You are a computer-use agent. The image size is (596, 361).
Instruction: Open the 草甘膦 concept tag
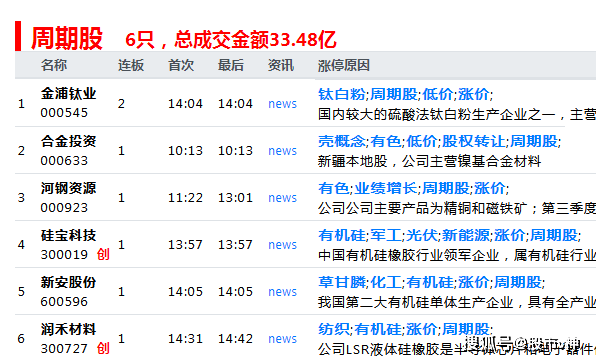point(342,282)
